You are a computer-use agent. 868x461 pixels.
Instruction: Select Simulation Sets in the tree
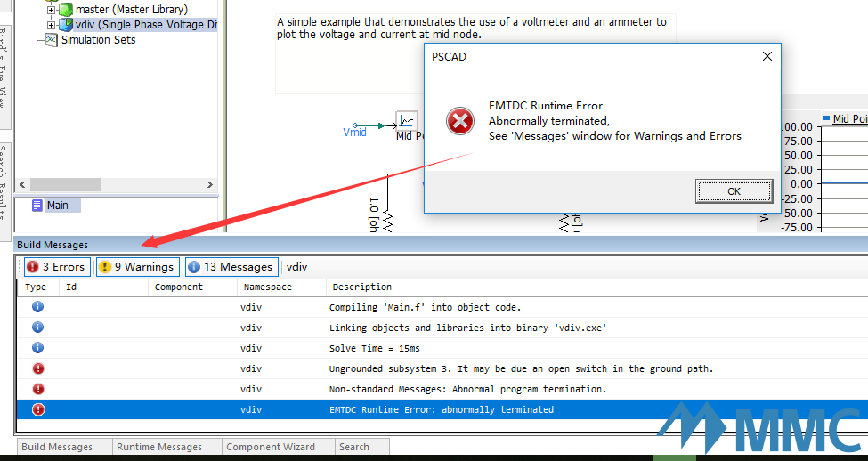98,40
